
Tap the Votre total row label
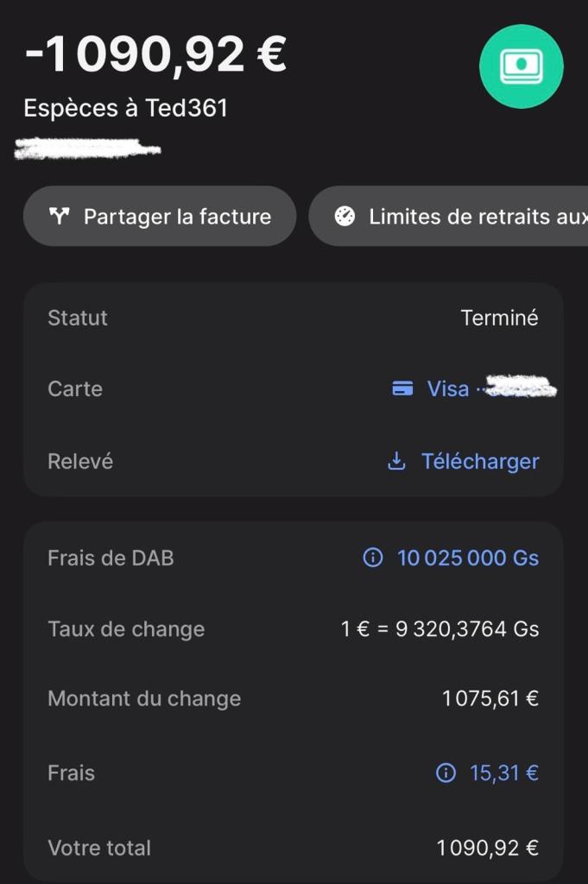[x=99, y=848]
